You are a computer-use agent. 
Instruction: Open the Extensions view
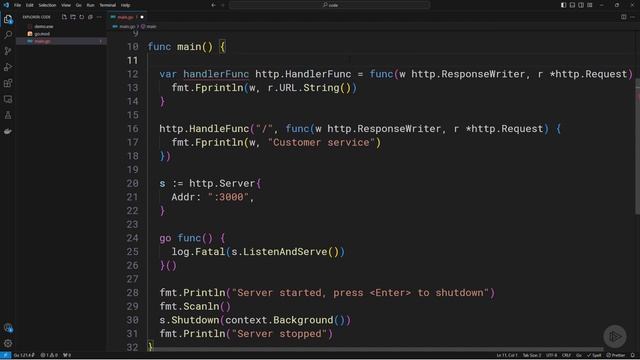click(x=8, y=83)
